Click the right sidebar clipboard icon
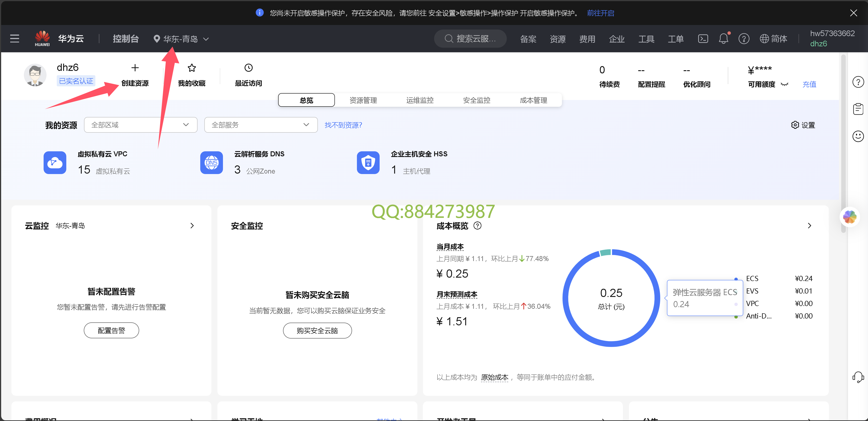This screenshot has width=868, height=421. point(858,109)
